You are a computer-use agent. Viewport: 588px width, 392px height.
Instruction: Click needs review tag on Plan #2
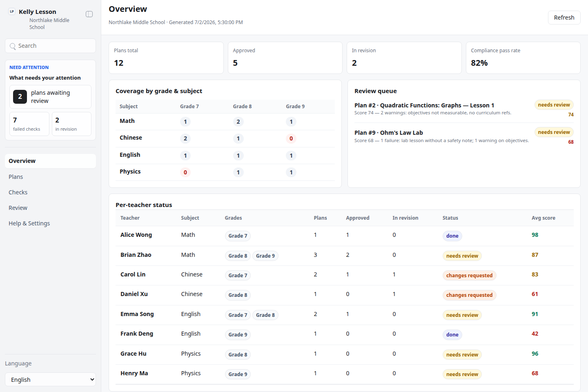pyautogui.click(x=554, y=105)
